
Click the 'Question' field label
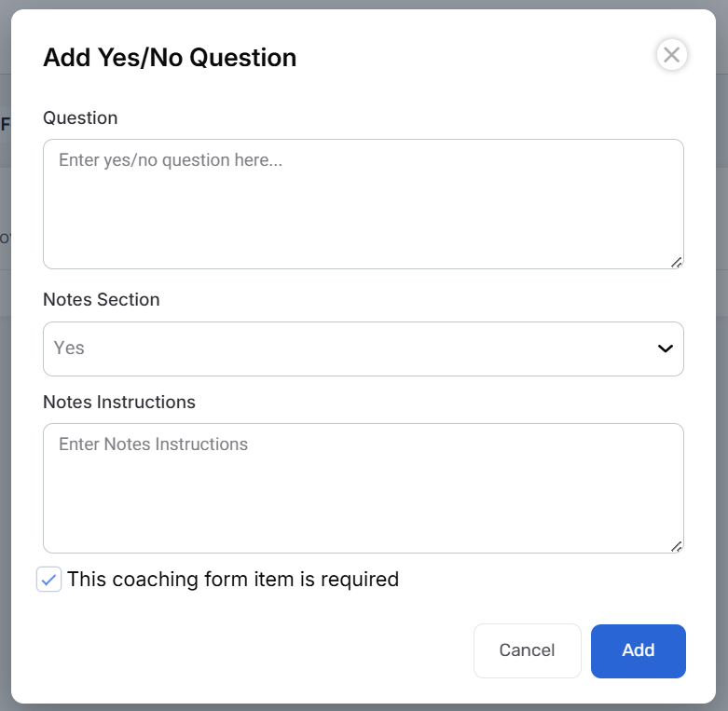pyautogui.click(x=80, y=118)
